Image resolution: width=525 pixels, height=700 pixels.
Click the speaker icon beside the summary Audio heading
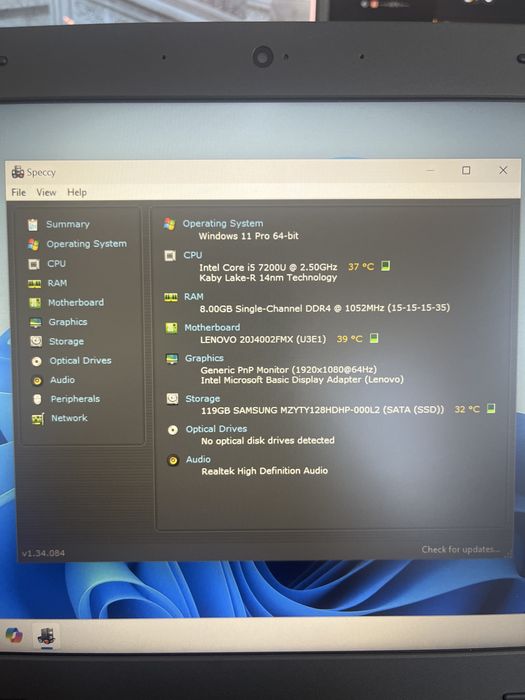point(173,460)
